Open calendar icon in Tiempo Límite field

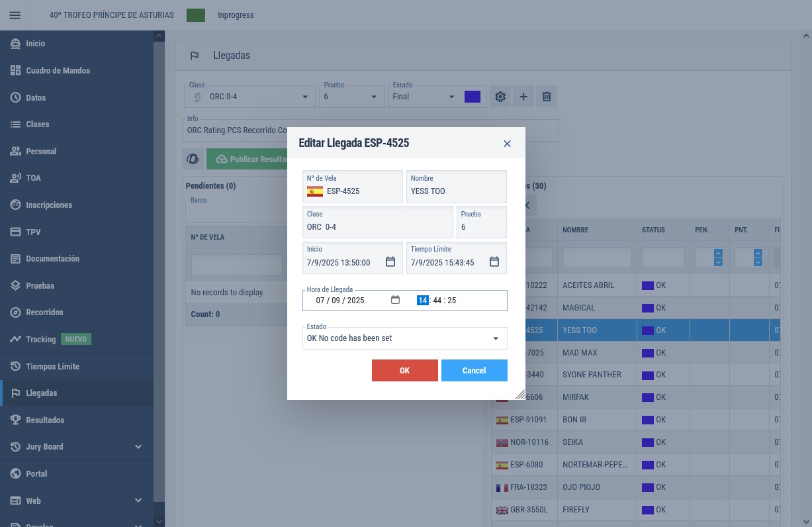(494, 262)
